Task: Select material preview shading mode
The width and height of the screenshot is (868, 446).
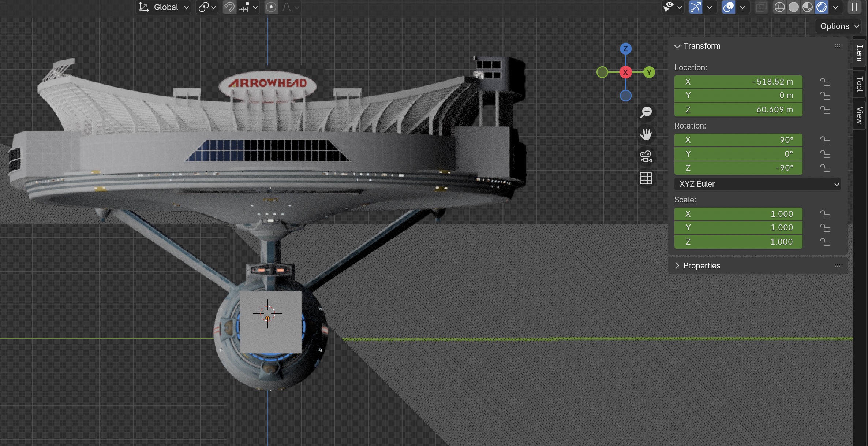Action: (807, 7)
